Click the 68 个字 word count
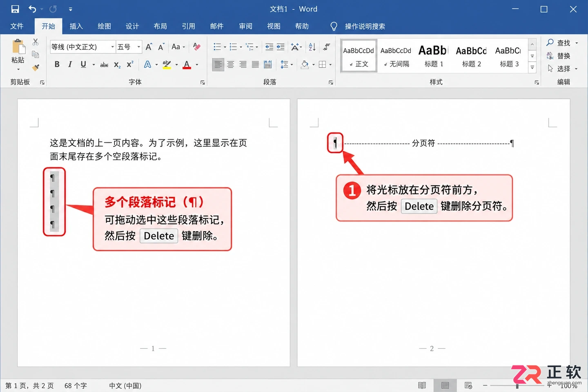The height and width of the screenshot is (392, 588). (76, 386)
